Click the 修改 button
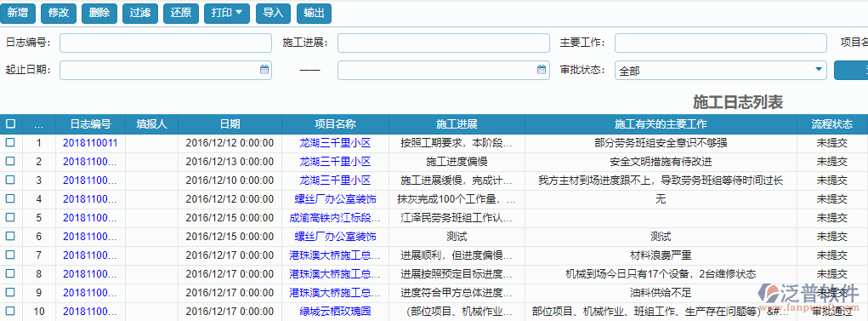The image size is (868, 321). coord(59,14)
